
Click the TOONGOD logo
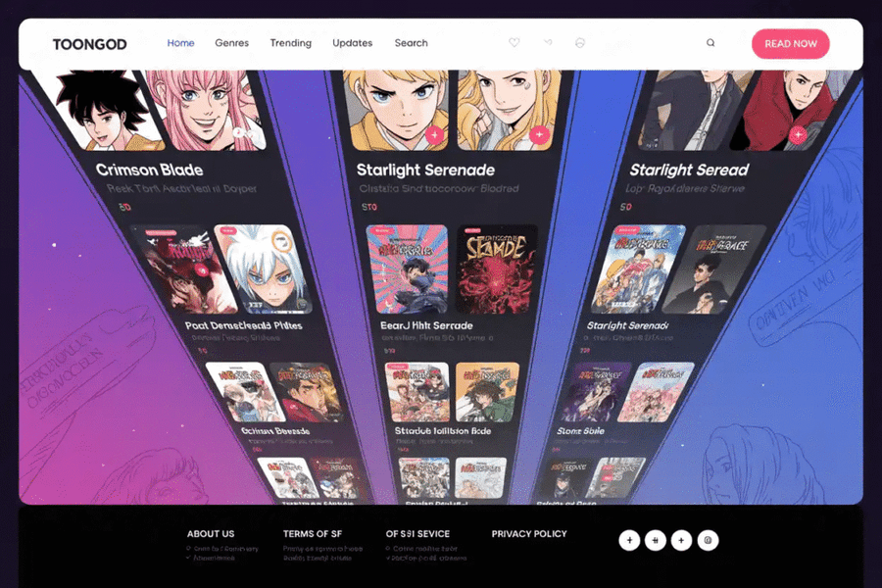tap(90, 44)
